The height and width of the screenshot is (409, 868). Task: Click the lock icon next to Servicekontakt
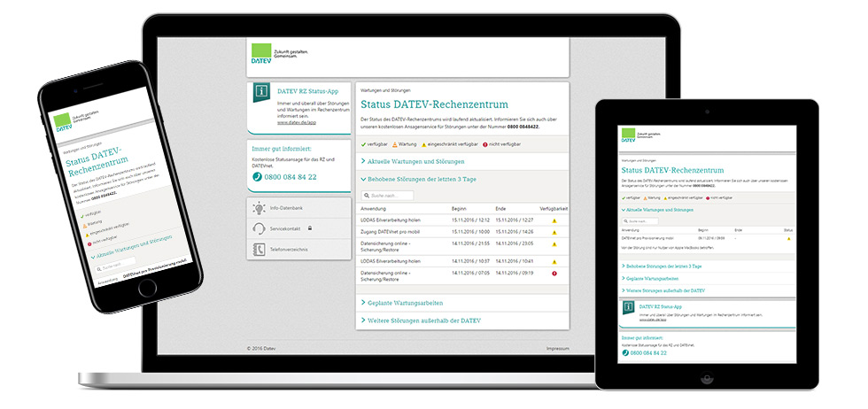pyautogui.click(x=309, y=228)
